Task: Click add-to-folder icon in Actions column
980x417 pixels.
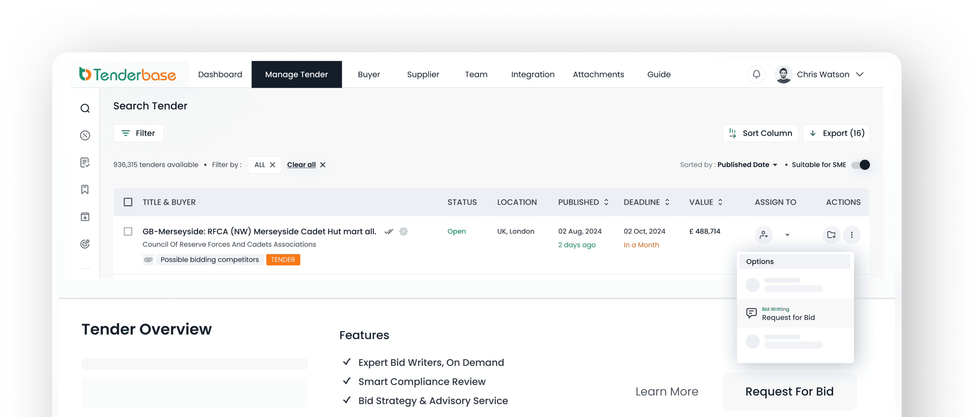Action: point(831,235)
